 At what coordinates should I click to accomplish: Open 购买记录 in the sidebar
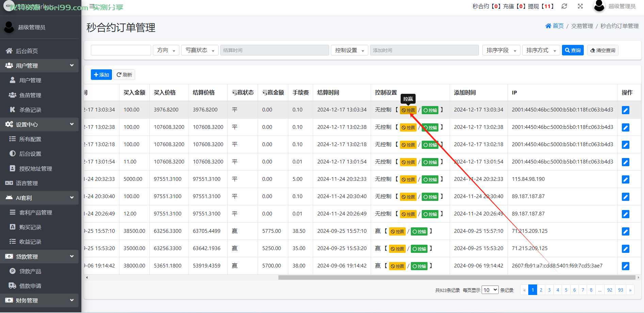(x=39, y=227)
